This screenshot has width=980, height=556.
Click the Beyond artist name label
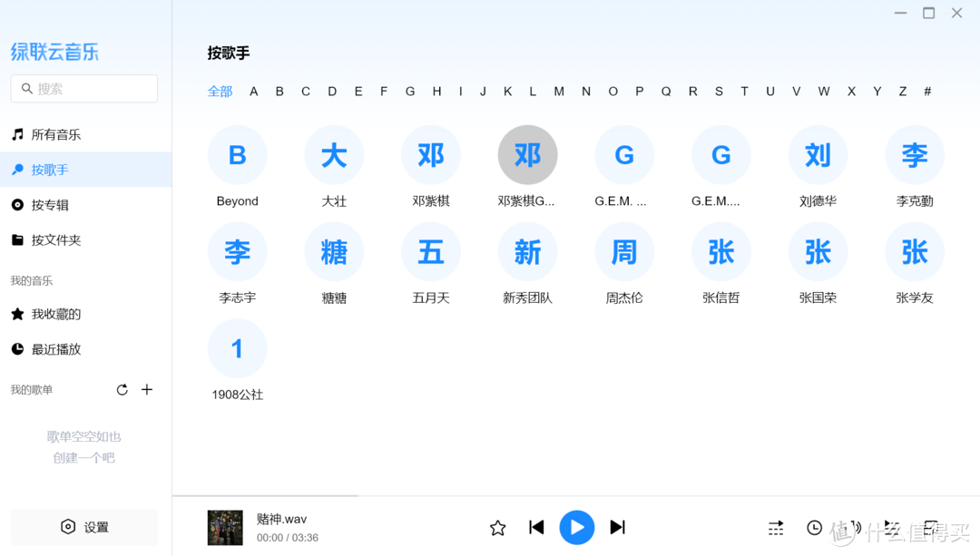pos(238,201)
